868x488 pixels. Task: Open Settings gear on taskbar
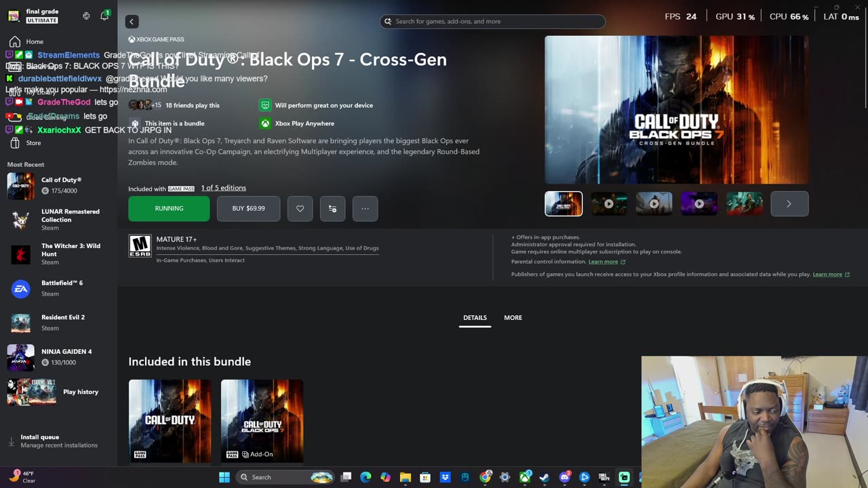(505, 477)
